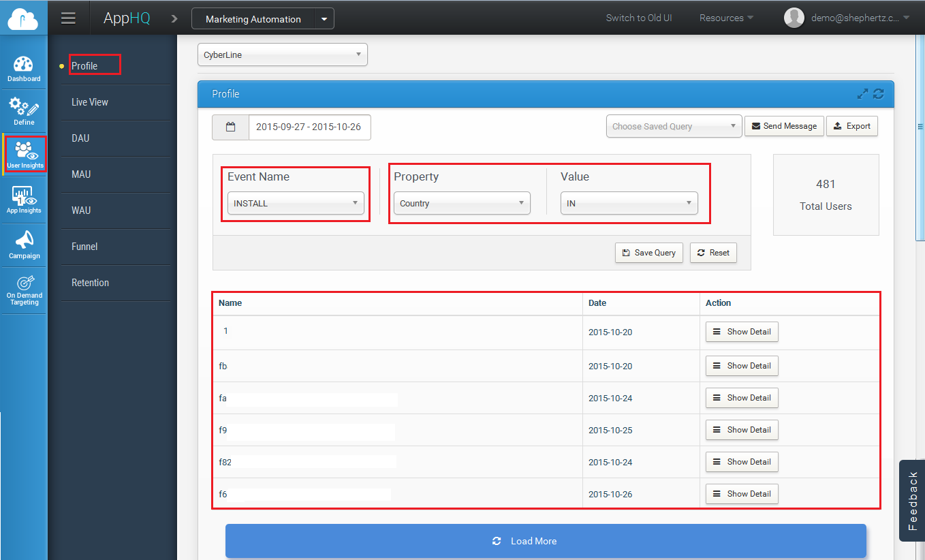Click Show Detail for user fb
Screen dimensions: 925x560
point(742,366)
